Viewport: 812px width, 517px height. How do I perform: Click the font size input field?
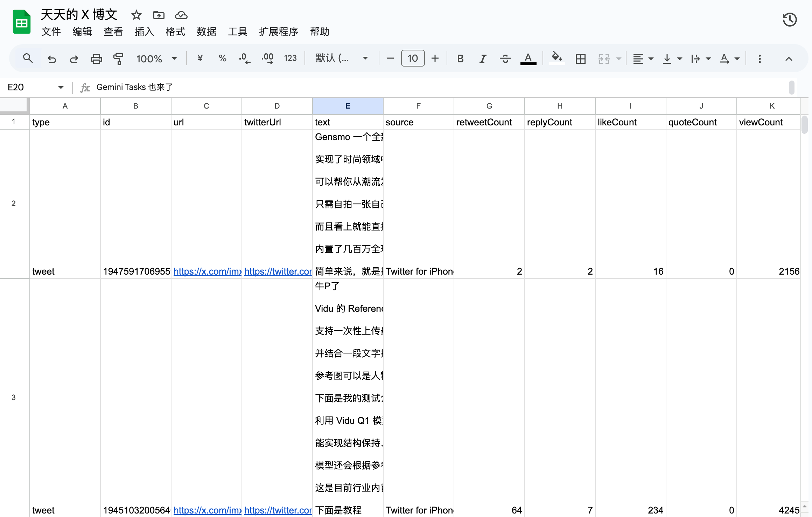tap(413, 58)
